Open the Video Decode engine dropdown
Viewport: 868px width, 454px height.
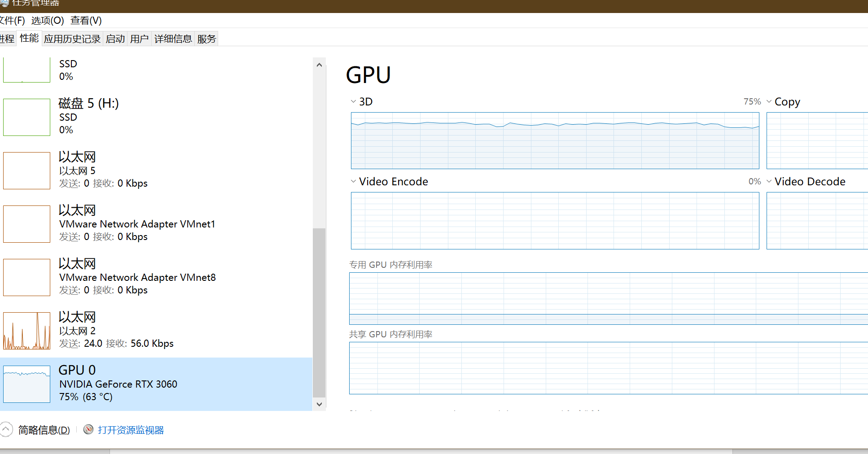tap(769, 182)
